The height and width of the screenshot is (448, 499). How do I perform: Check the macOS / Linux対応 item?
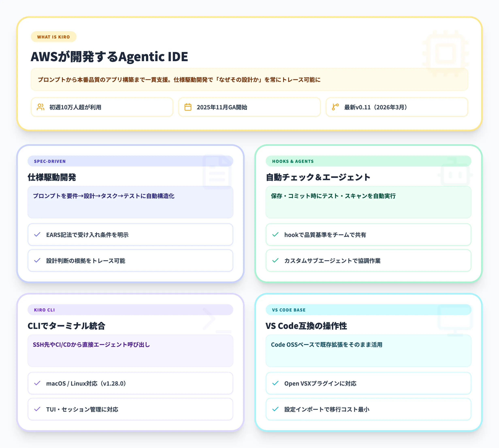pyautogui.click(x=37, y=383)
